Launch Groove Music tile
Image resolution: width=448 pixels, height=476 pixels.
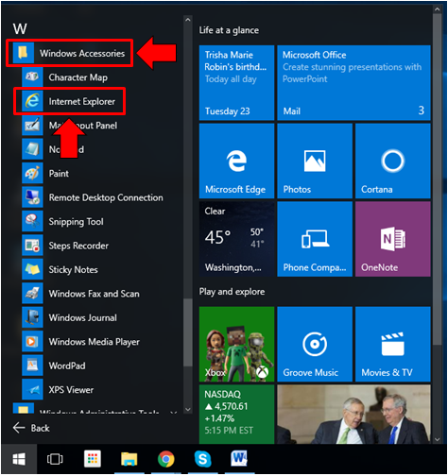(315, 344)
